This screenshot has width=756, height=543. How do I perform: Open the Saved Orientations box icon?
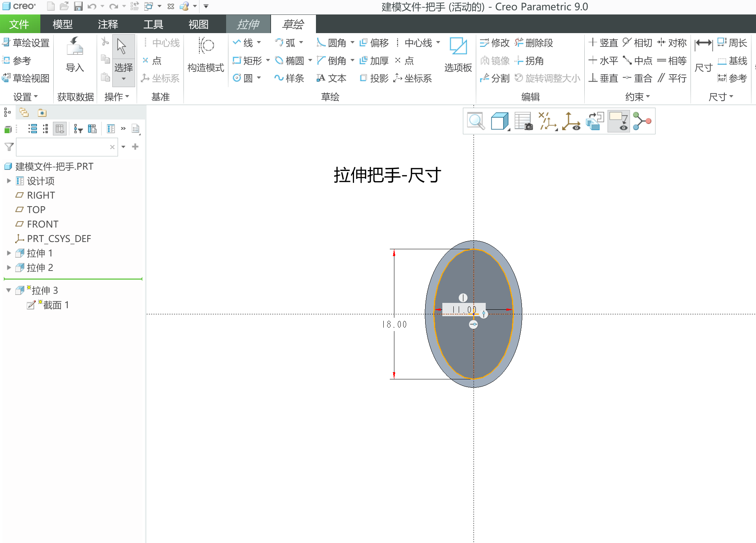[x=500, y=121]
